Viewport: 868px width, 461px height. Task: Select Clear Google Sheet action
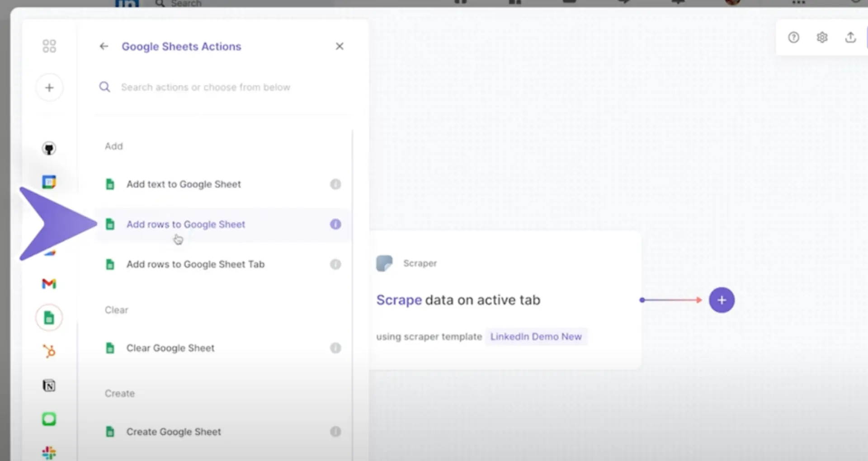223,348
